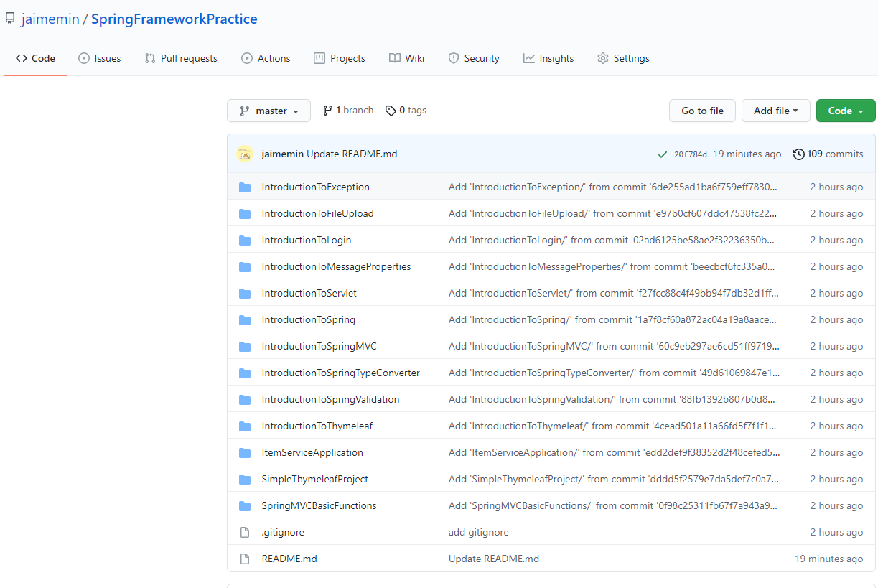Open the IntroductionToThymeleaf folder
The image size is (878, 588).
click(x=317, y=426)
